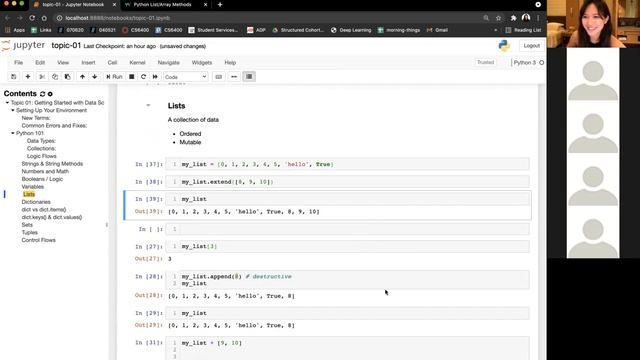
Task: Go to the browser home page
Action: click(44, 18)
